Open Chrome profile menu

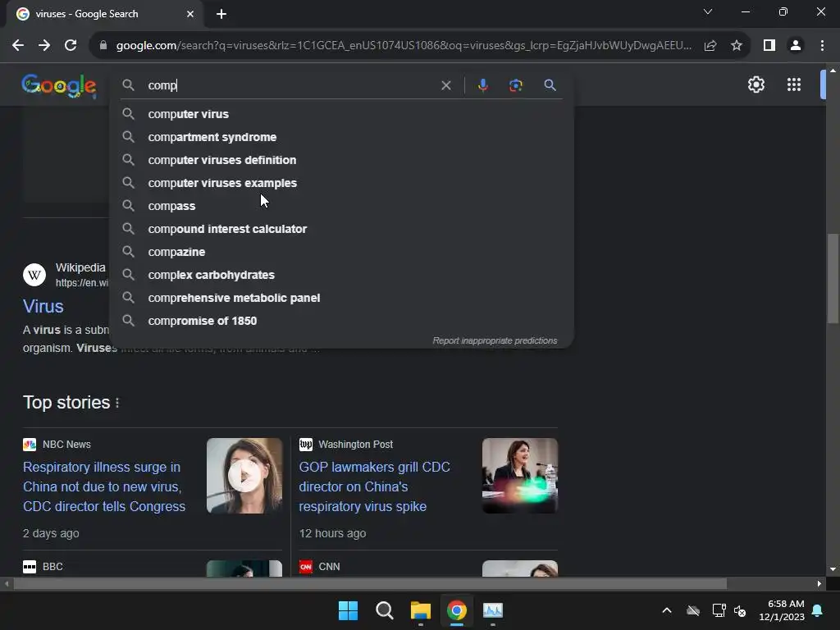coord(796,46)
